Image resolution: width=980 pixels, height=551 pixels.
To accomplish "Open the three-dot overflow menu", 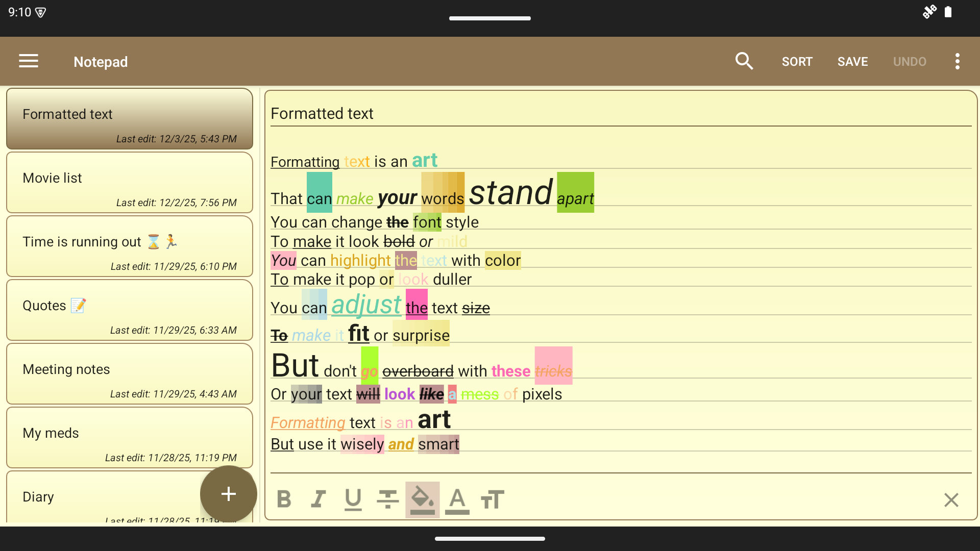I will 957,61.
